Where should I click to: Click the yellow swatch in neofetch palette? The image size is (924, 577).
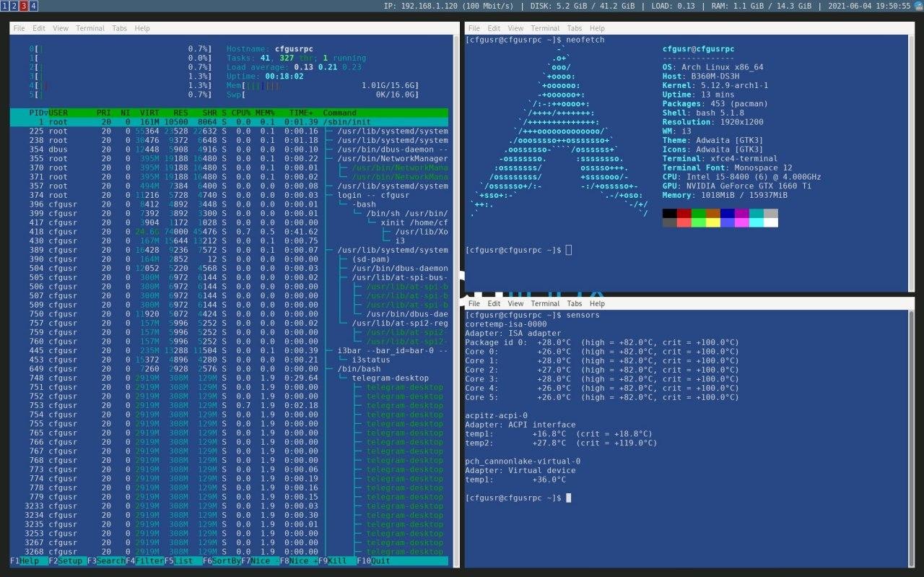click(712, 222)
